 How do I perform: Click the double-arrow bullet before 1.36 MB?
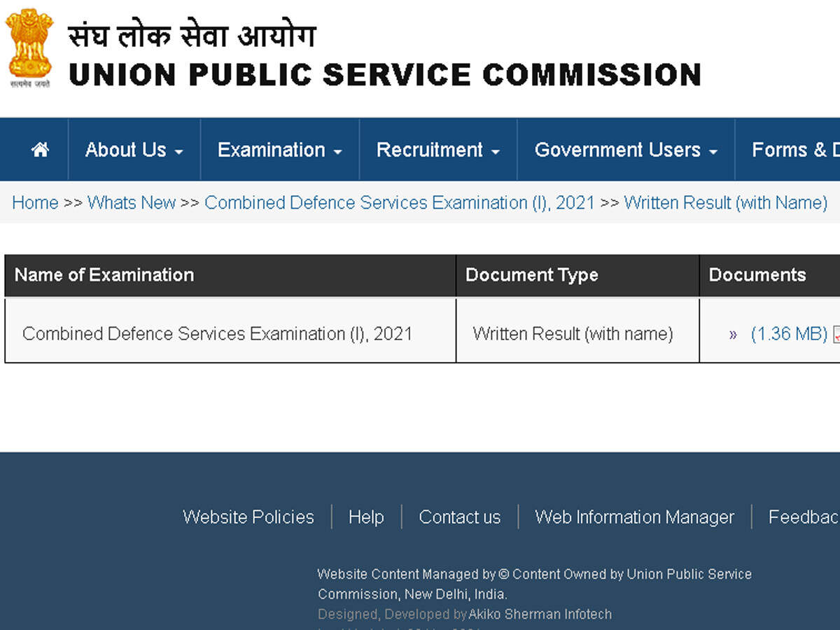pos(733,335)
